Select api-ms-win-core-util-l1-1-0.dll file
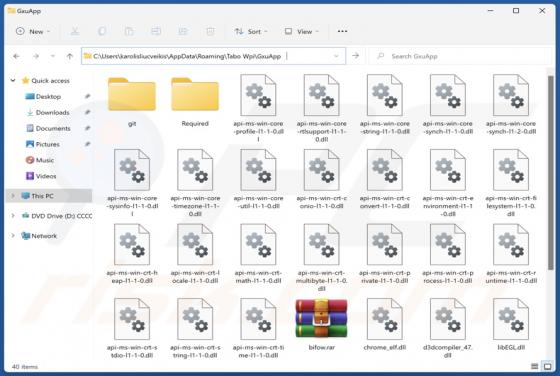Image resolution: width=560 pixels, height=376 pixels. [258, 179]
